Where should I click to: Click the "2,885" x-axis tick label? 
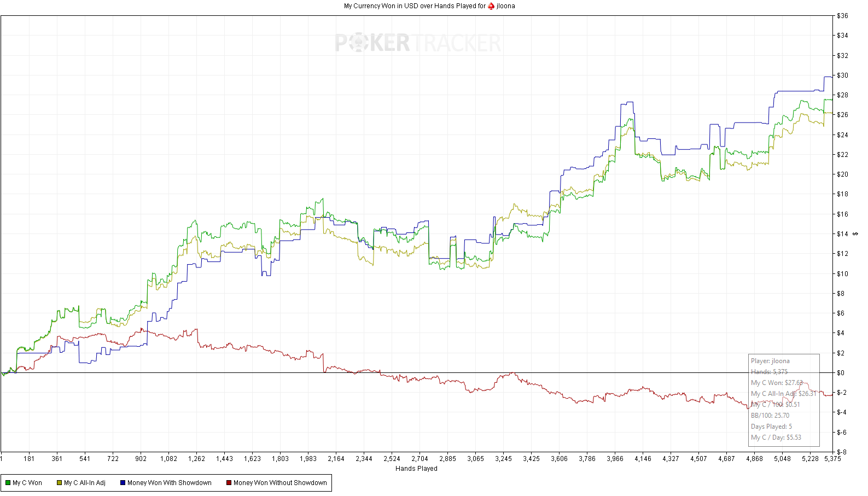pyautogui.click(x=447, y=459)
